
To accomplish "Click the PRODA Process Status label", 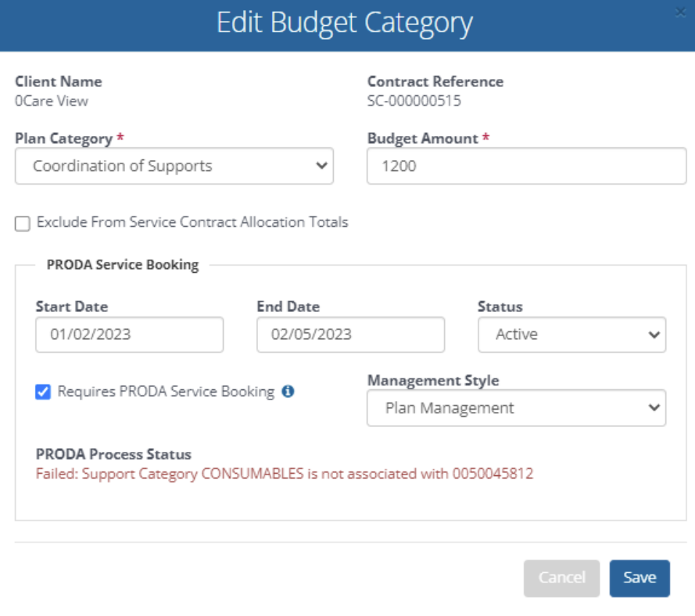I will 113,454.
